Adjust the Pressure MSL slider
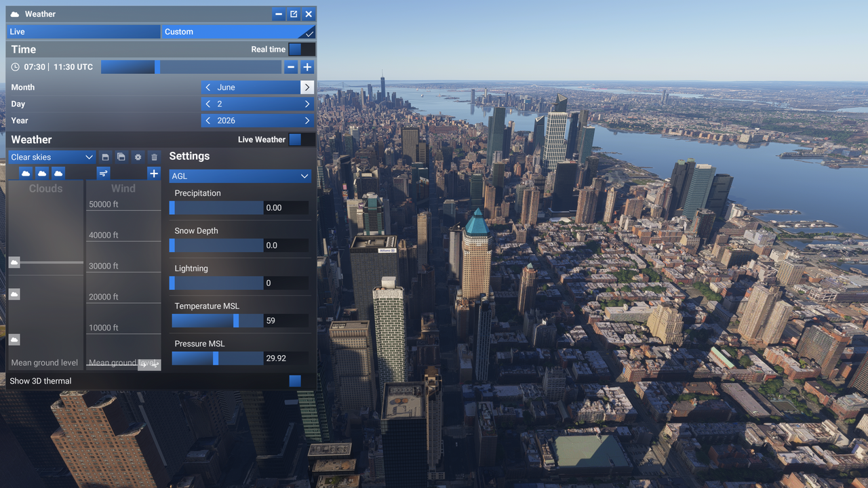This screenshot has width=868, height=488. pos(216,359)
